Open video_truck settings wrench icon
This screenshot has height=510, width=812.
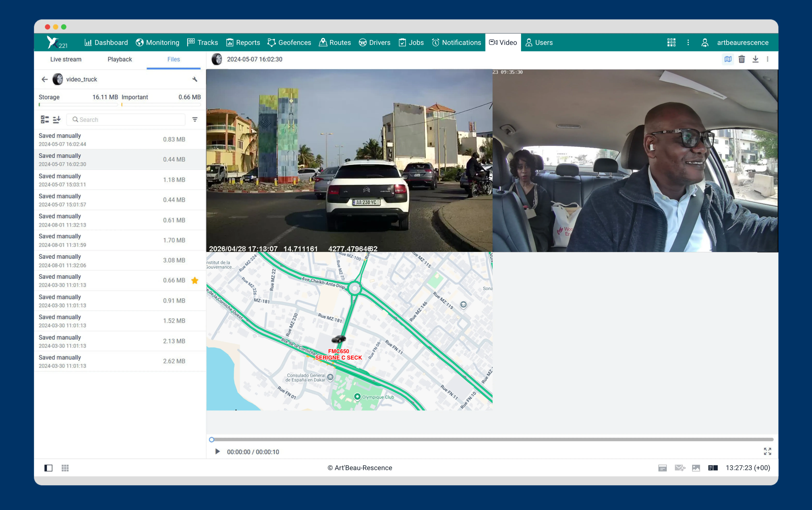point(195,79)
